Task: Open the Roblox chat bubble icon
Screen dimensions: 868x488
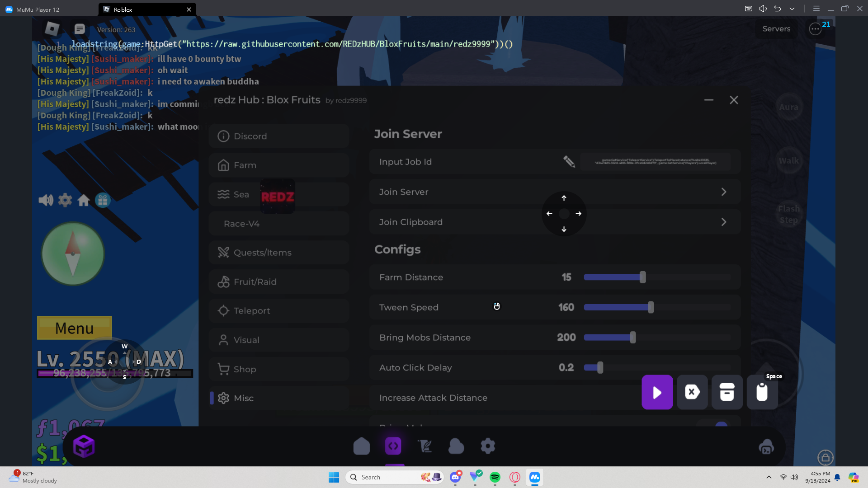Action: (x=80, y=29)
